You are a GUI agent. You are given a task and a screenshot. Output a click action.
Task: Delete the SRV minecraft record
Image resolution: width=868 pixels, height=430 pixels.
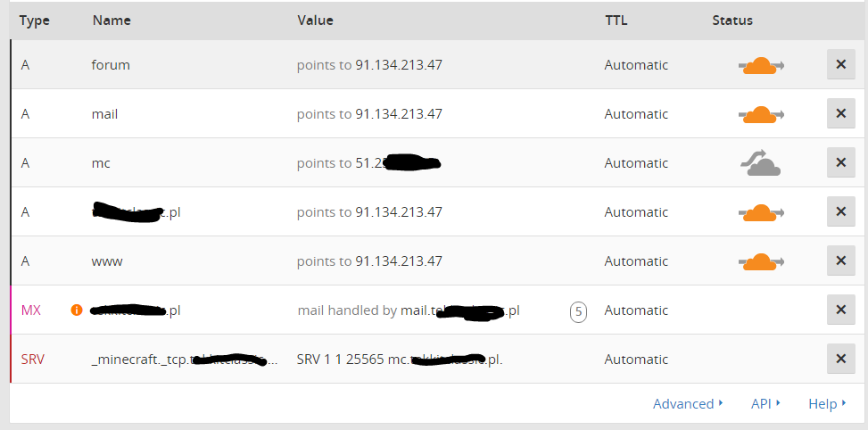click(841, 360)
